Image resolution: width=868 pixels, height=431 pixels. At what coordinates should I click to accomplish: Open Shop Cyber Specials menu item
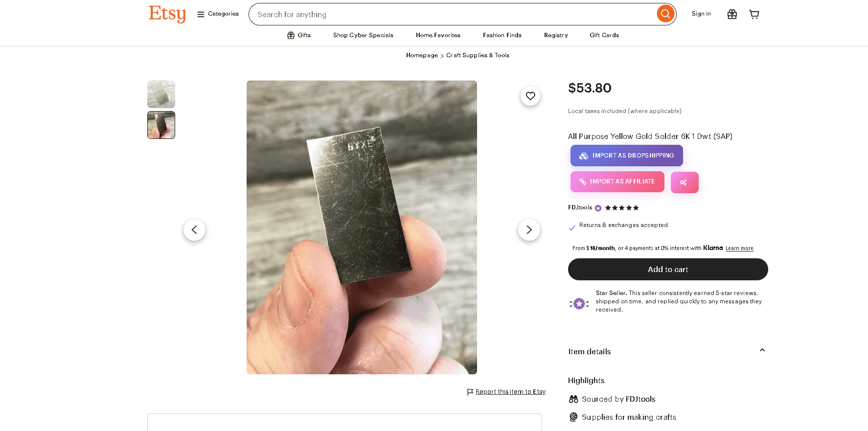(x=363, y=35)
